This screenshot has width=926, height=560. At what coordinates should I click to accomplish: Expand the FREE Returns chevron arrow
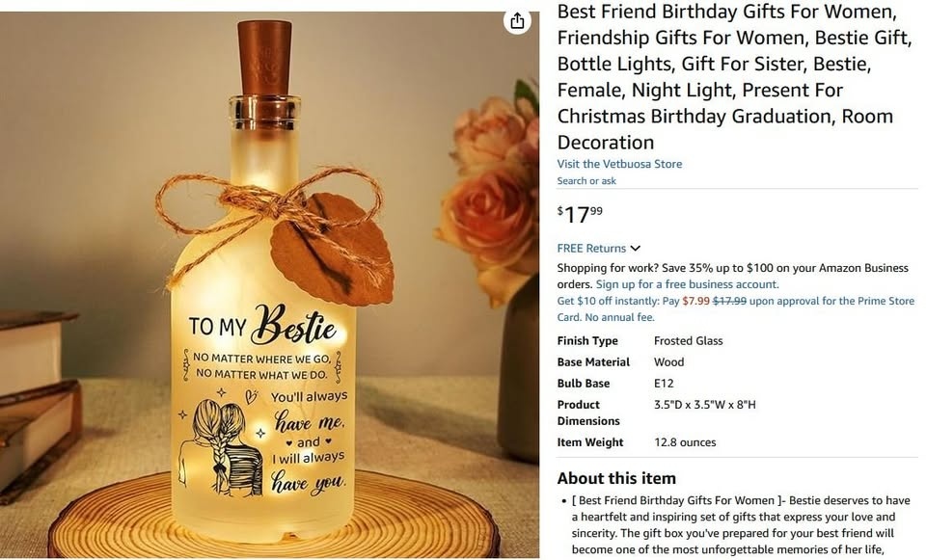[x=636, y=249]
